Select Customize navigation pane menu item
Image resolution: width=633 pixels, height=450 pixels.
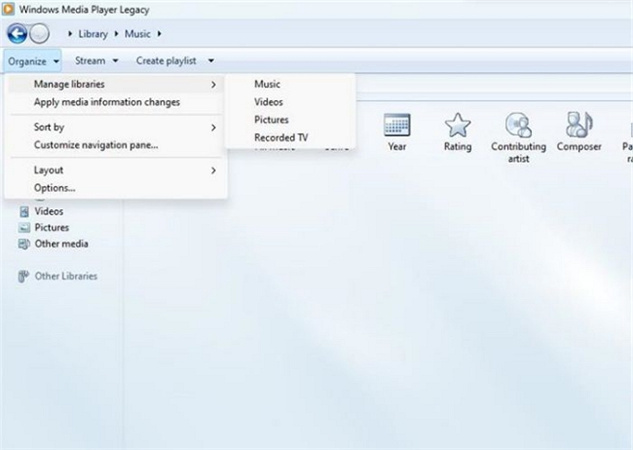(x=115, y=145)
